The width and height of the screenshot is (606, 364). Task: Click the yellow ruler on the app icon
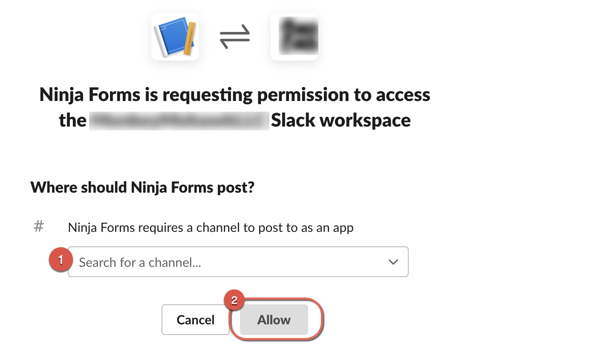coord(190,39)
